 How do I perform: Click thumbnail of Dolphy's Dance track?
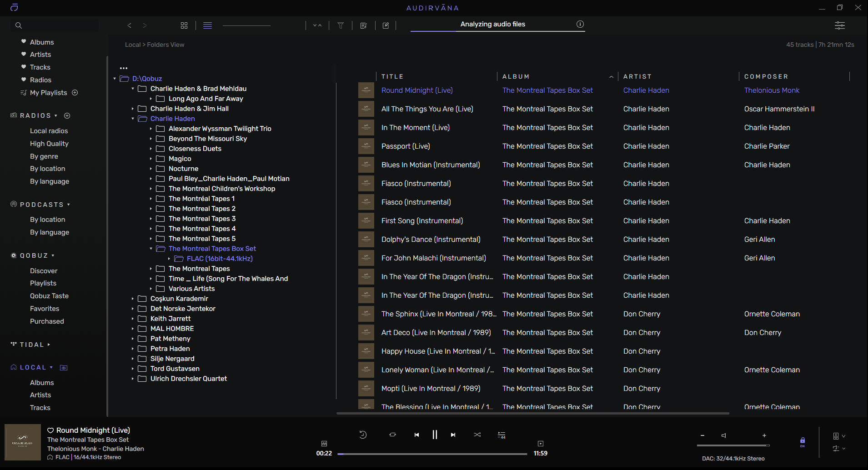coord(366,239)
